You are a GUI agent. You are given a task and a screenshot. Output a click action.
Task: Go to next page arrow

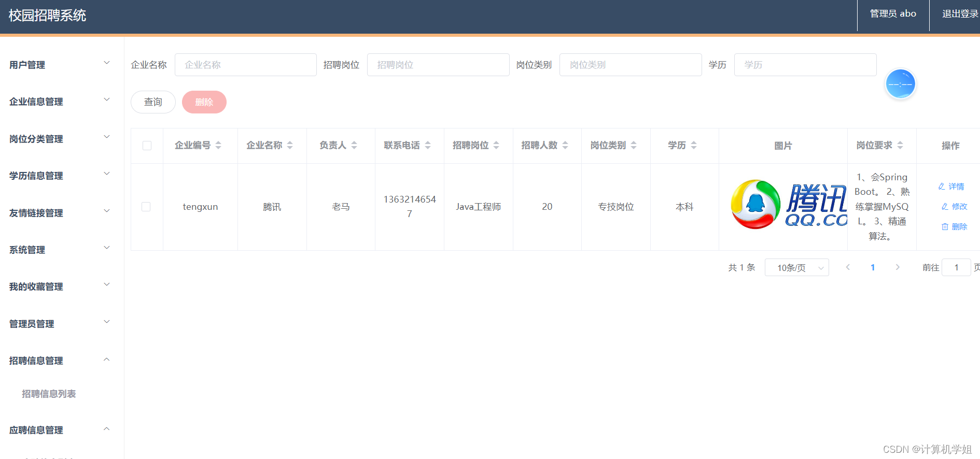898,267
